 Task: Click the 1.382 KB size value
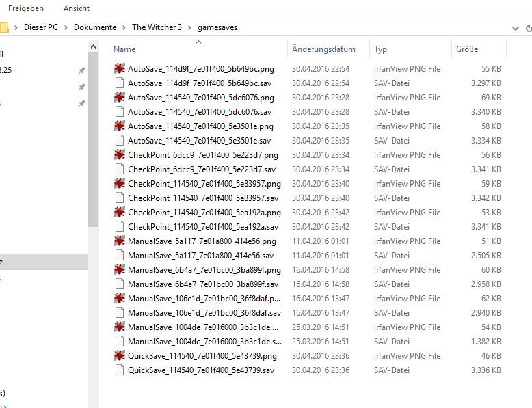(486, 342)
